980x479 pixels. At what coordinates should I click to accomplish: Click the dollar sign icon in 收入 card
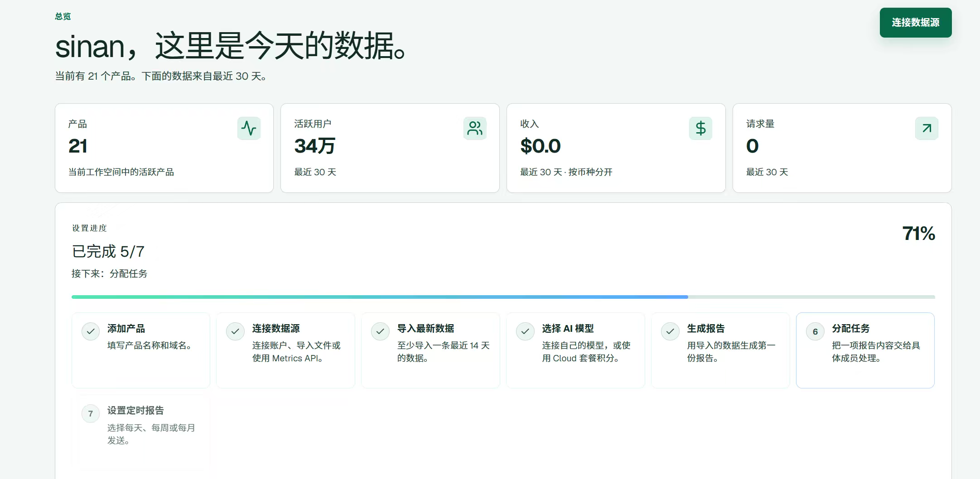pos(700,128)
